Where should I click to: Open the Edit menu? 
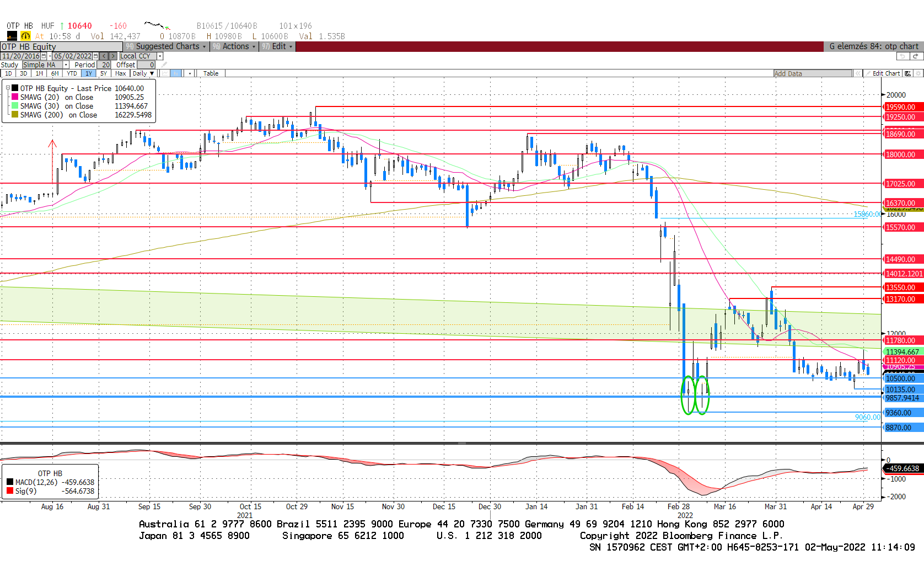tap(277, 46)
